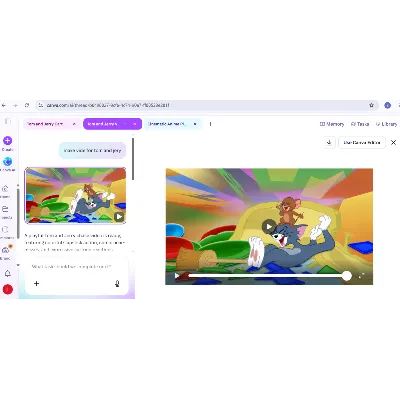Click the Create plus icon in sidebar
Image resolution: width=400 pixels, height=400 pixels.
pos(7,140)
